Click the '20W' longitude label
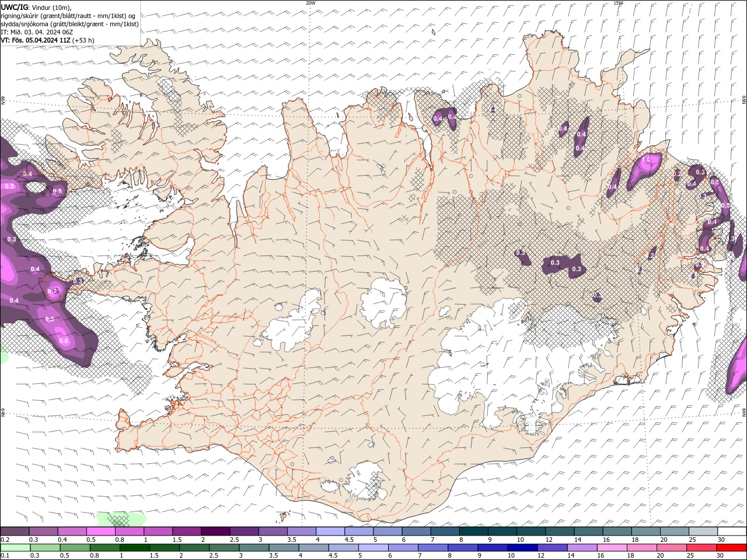747x560 pixels. [310, 3]
